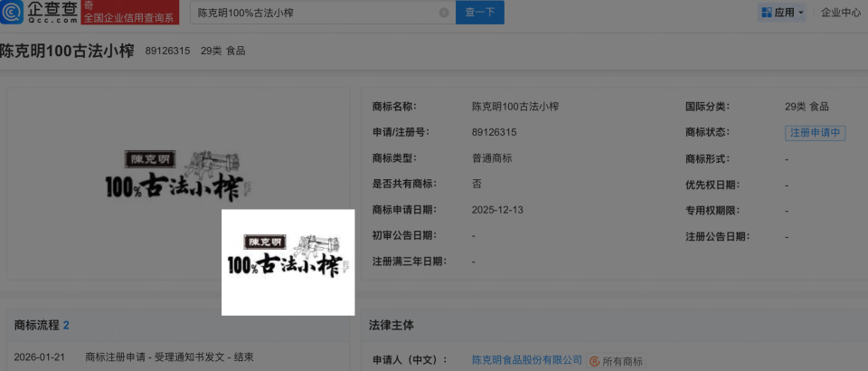The height and width of the screenshot is (371, 868).
Task: Select the 商标类型 value 普通商标
Action: click(x=492, y=158)
